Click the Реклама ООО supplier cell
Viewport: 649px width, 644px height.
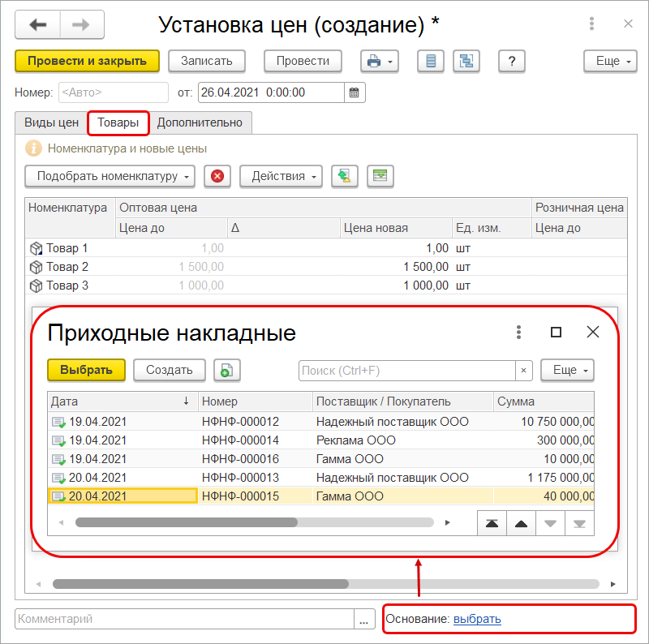tap(402, 440)
